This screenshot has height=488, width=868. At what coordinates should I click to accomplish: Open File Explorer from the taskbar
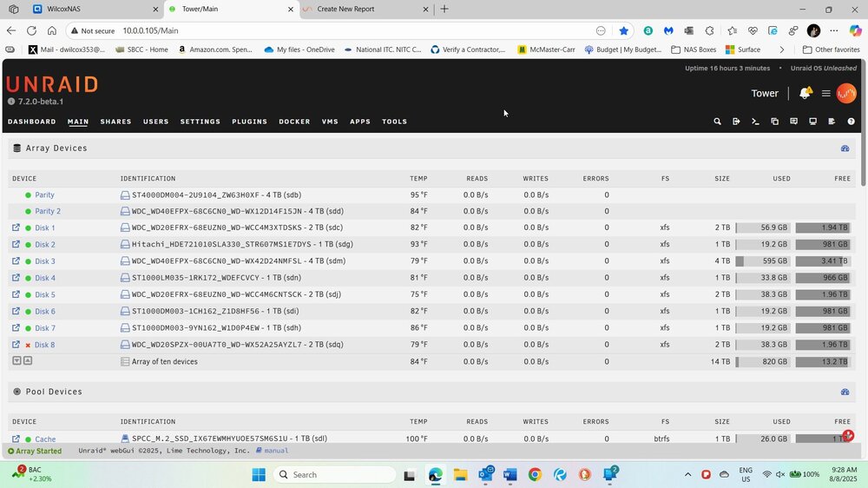coord(460,475)
